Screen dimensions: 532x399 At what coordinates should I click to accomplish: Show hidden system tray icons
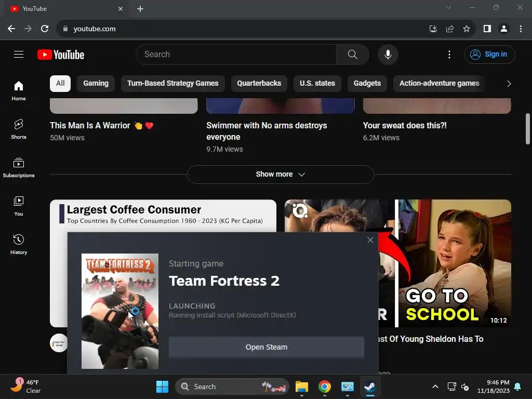point(435,387)
